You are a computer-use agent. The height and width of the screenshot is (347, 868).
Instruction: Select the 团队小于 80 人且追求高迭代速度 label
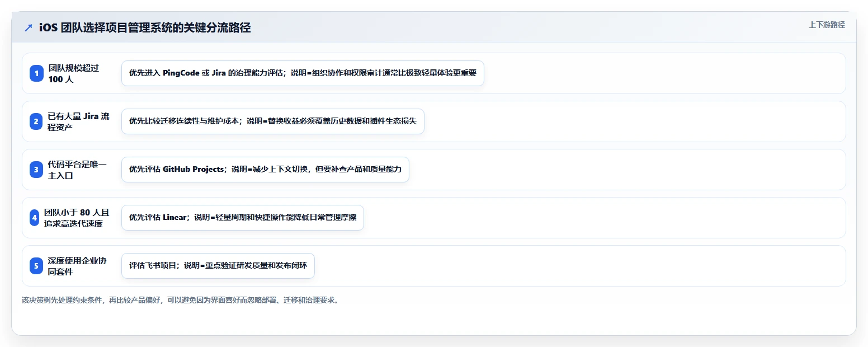pos(77,218)
